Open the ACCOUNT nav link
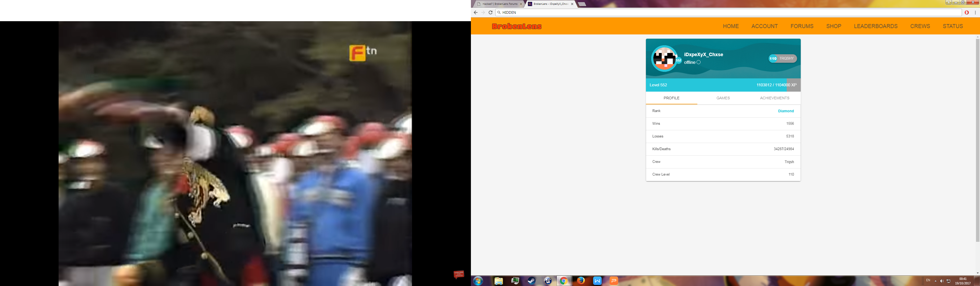This screenshot has height=286, width=980. tap(765, 26)
